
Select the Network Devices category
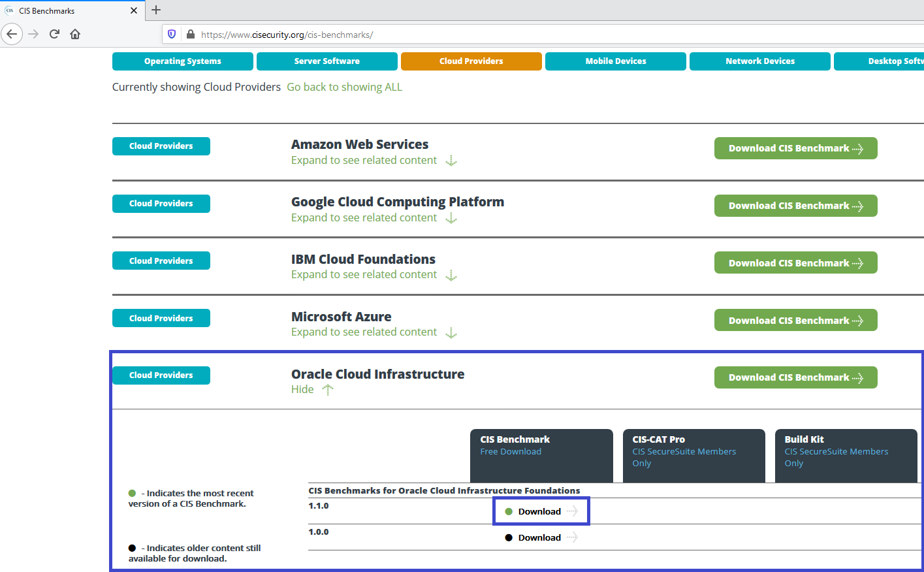(x=759, y=61)
